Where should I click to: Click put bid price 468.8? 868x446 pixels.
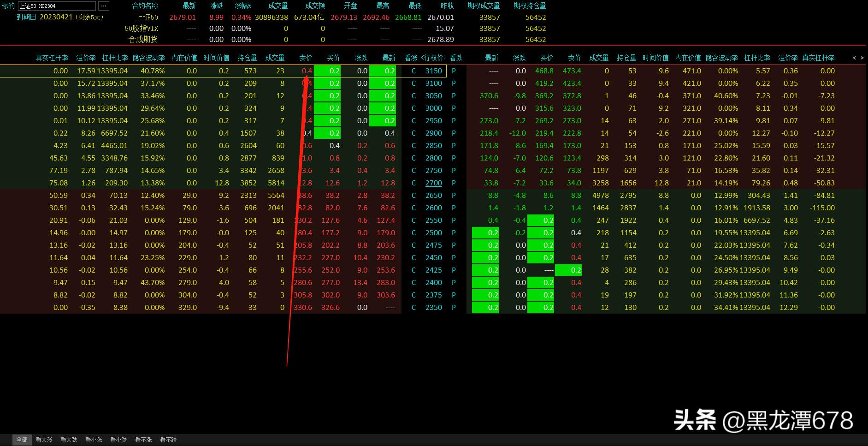pos(544,71)
